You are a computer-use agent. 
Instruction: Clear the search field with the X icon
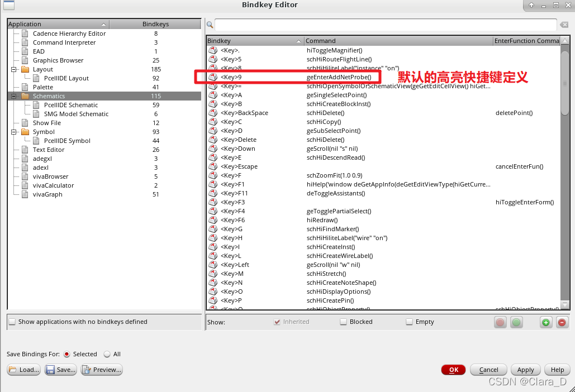click(x=564, y=25)
